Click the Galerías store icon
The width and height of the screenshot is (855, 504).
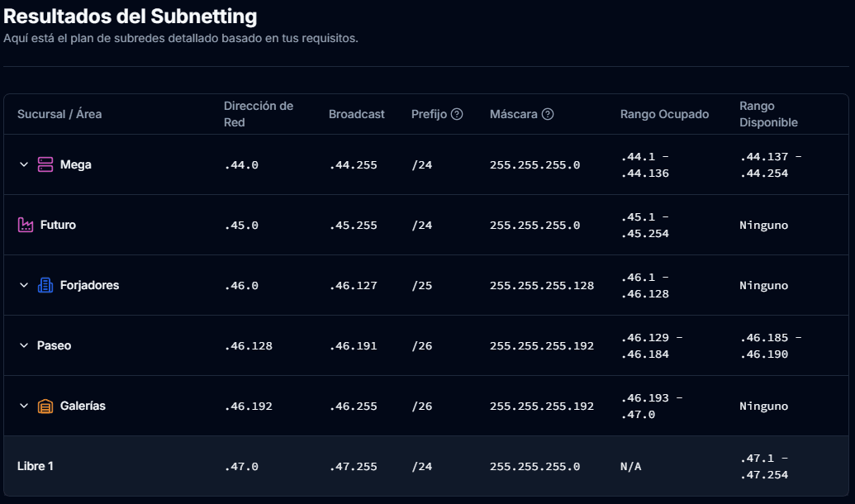[45, 406]
